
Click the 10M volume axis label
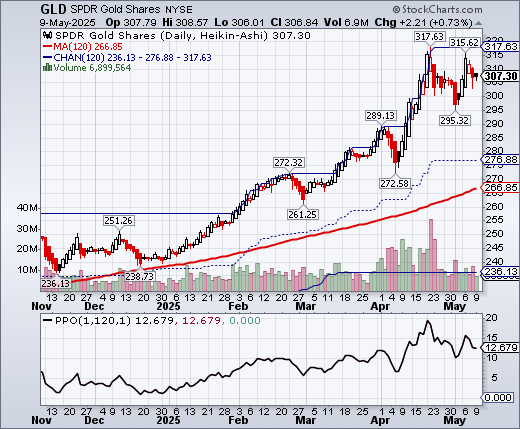27,270
